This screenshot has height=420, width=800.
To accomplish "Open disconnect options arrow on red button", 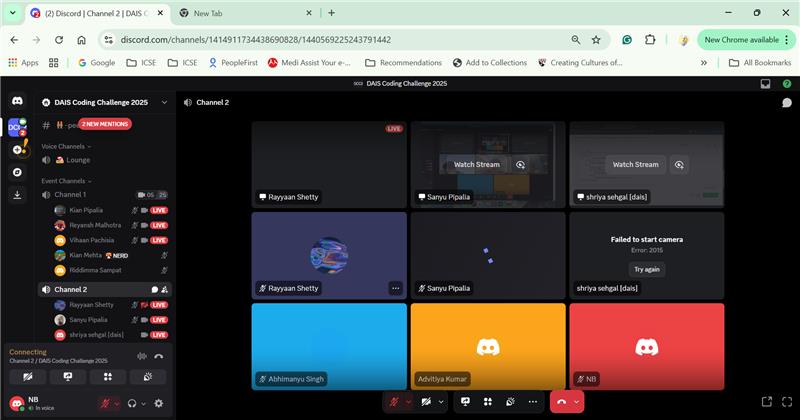I will click(577, 402).
